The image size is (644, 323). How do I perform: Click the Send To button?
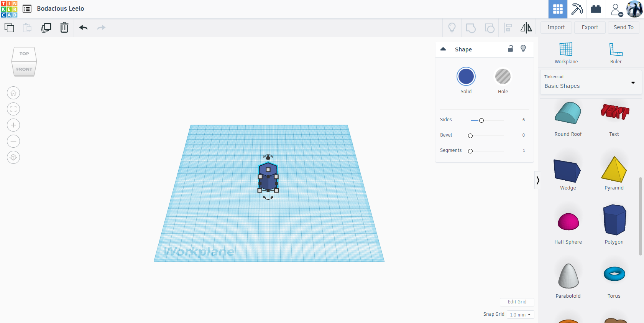click(624, 28)
